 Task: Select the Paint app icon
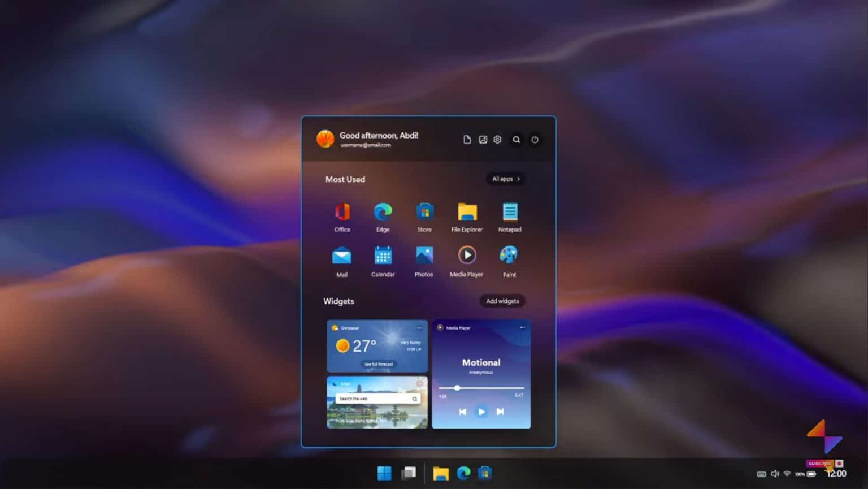click(509, 254)
